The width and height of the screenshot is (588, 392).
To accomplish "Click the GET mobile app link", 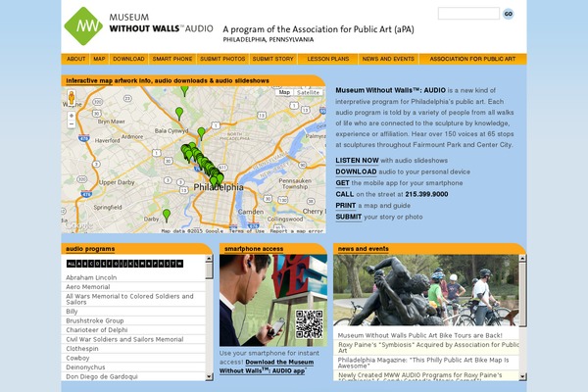I will tap(342, 183).
